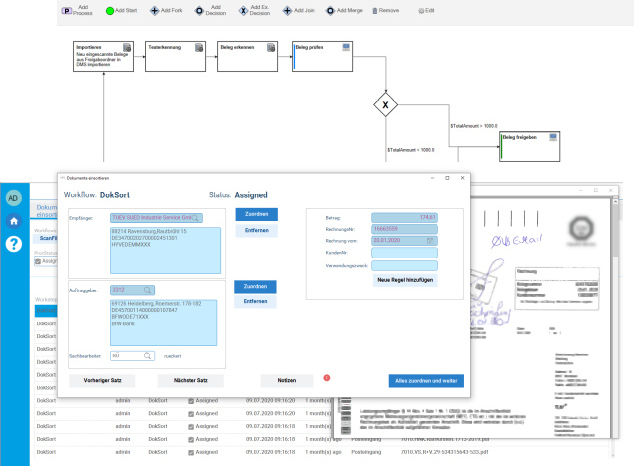The width and height of the screenshot is (634, 466).
Task: Click the Betrag input field
Action: click(x=404, y=218)
